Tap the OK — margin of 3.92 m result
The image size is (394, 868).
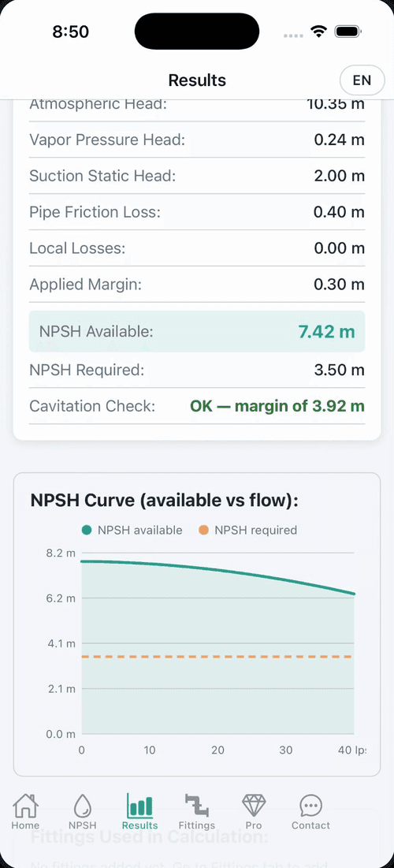[277, 406]
